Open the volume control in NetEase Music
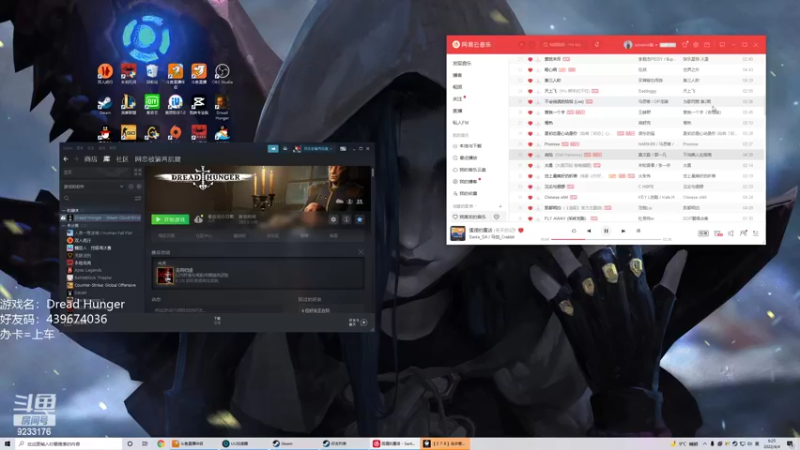The width and height of the screenshot is (800, 450). pyautogui.click(x=731, y=233)
